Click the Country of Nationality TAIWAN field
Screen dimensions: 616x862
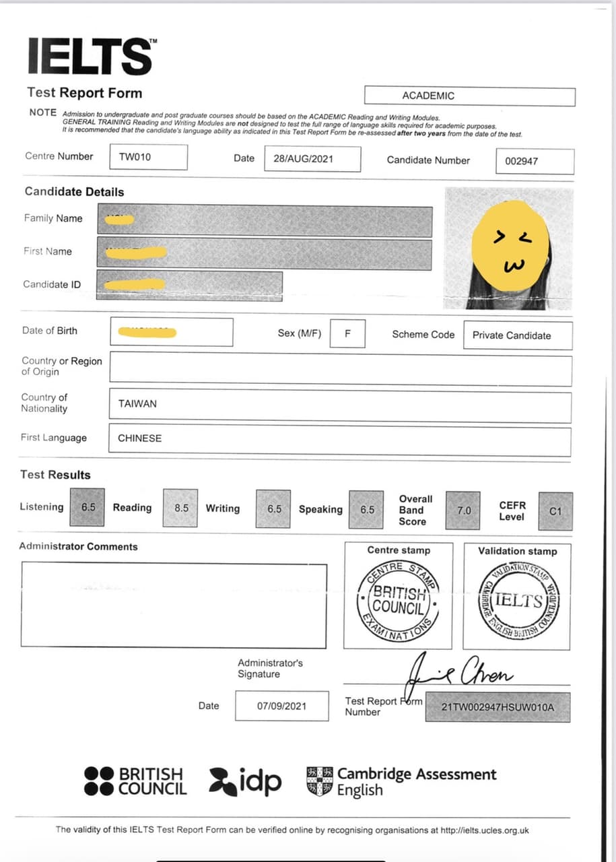click(340, 404)
